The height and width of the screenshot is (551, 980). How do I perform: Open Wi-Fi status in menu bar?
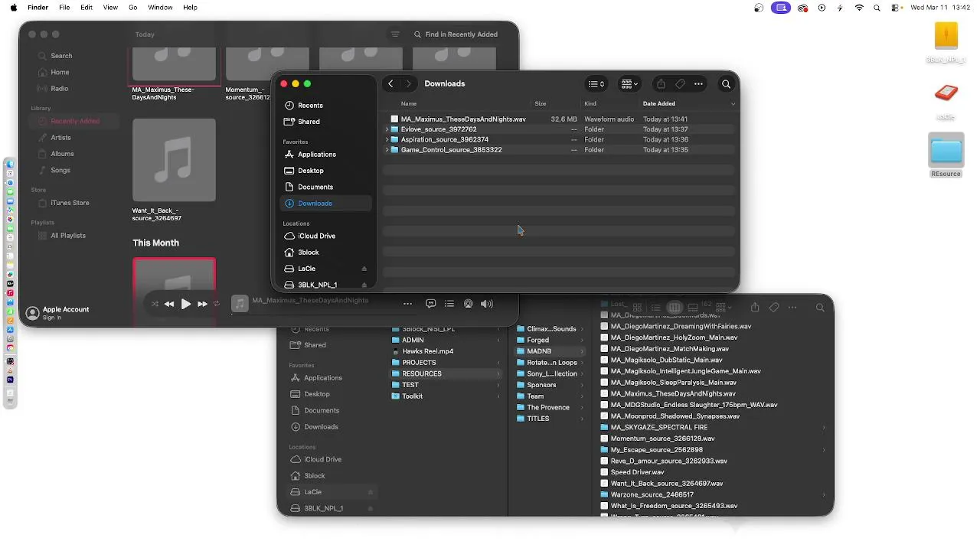[859, 8]
